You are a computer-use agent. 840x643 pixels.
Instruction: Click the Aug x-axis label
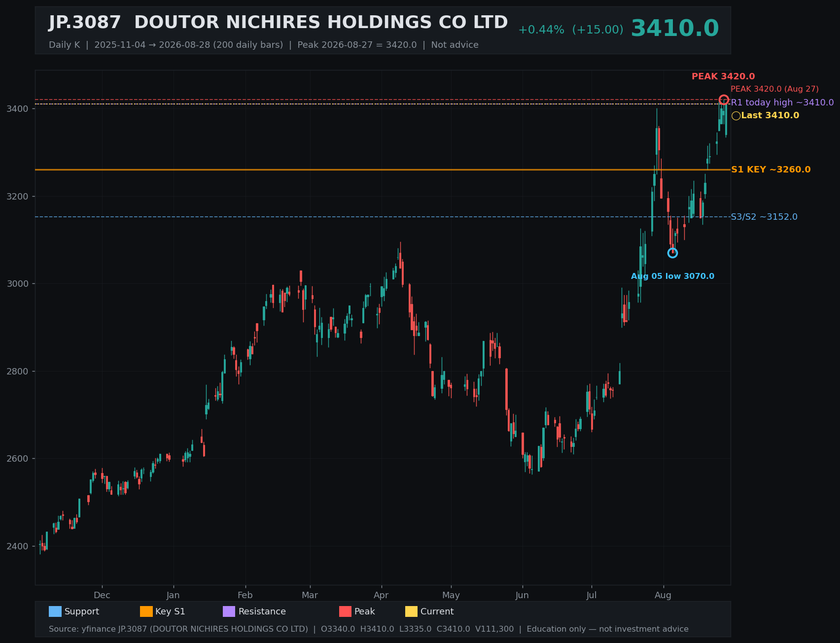[663, 595]
